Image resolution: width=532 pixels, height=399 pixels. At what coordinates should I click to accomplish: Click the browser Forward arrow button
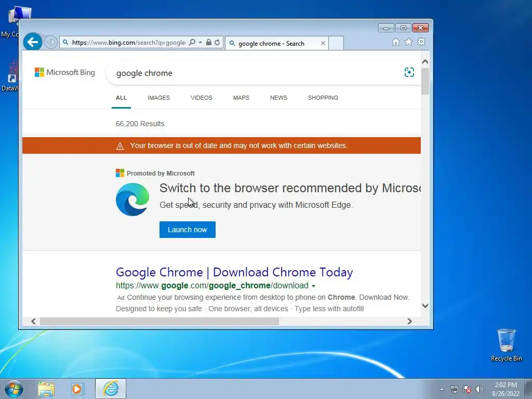[50, 42]
